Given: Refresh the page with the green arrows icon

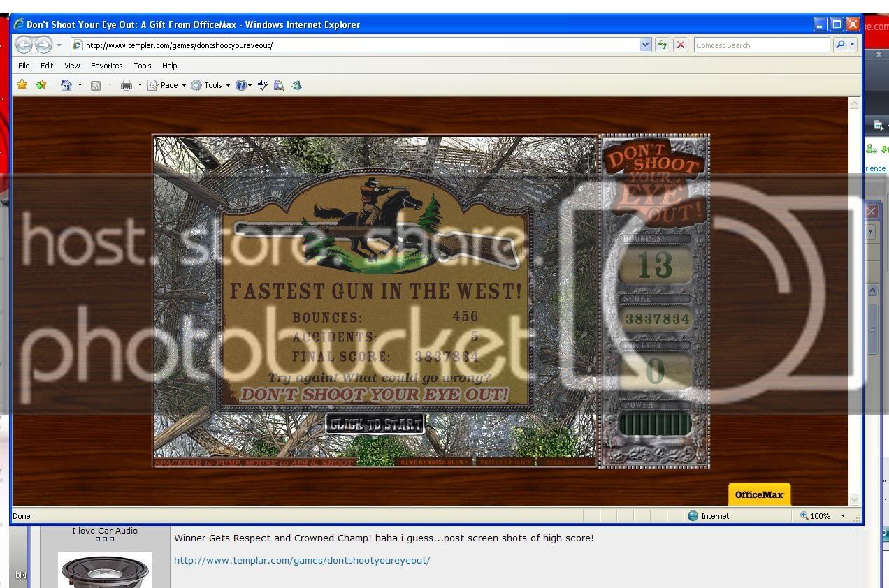Looking at the screenshot, I should click(x=662, y=45).
